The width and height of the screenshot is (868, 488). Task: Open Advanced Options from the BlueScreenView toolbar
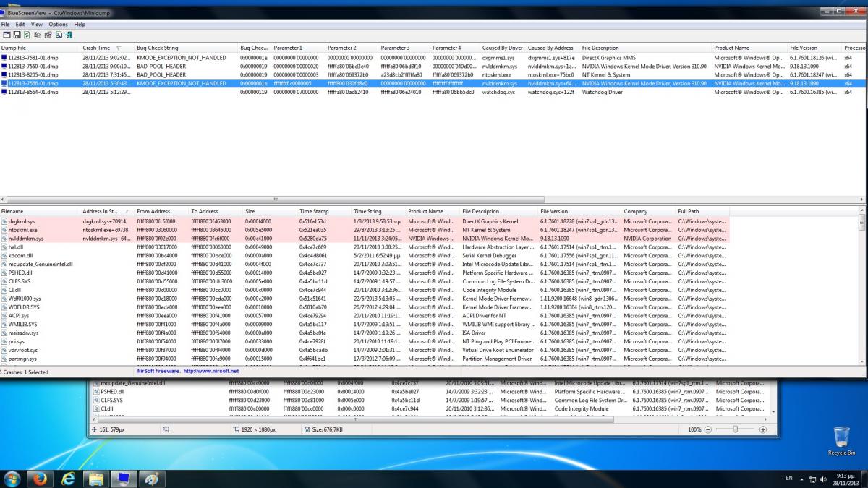7,35
